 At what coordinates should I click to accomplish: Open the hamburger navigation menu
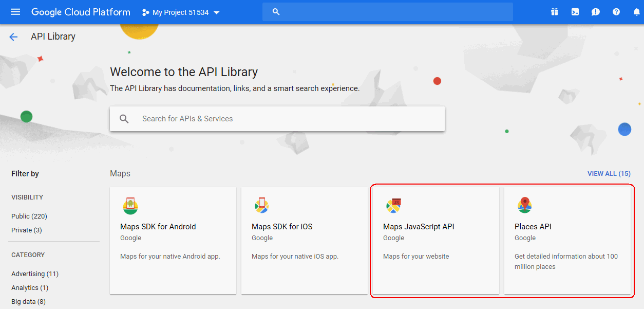pyautogui.click(x=15, y=12)
